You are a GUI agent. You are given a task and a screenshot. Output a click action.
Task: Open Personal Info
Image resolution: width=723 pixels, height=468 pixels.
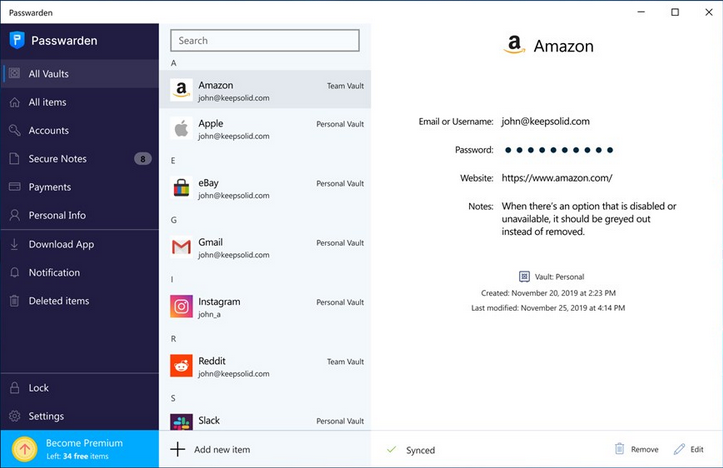[x=80, y=215]
